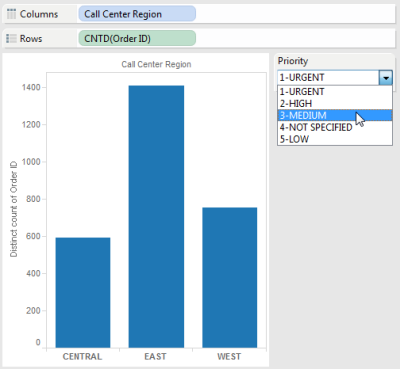Click the WEST axis label
400x369 pixels.
pos(229,357)
